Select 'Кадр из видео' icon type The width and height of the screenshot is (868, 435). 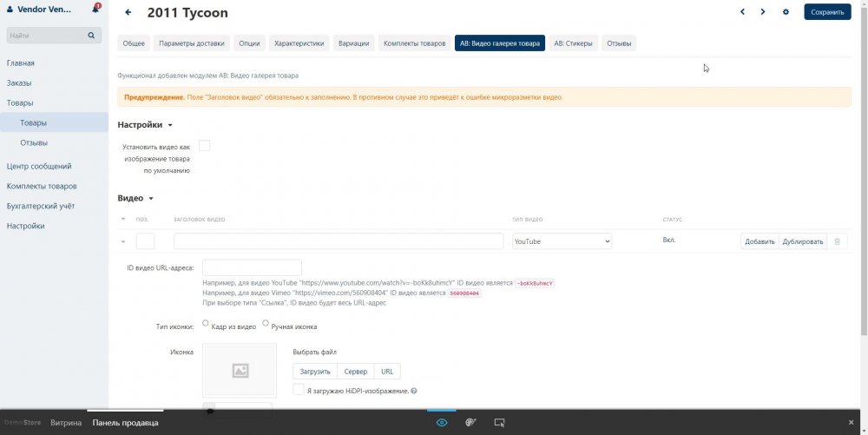(206, 323)
